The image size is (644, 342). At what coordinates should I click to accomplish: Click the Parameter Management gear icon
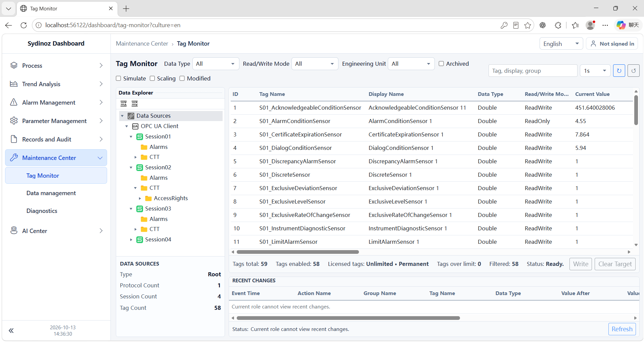14,121
